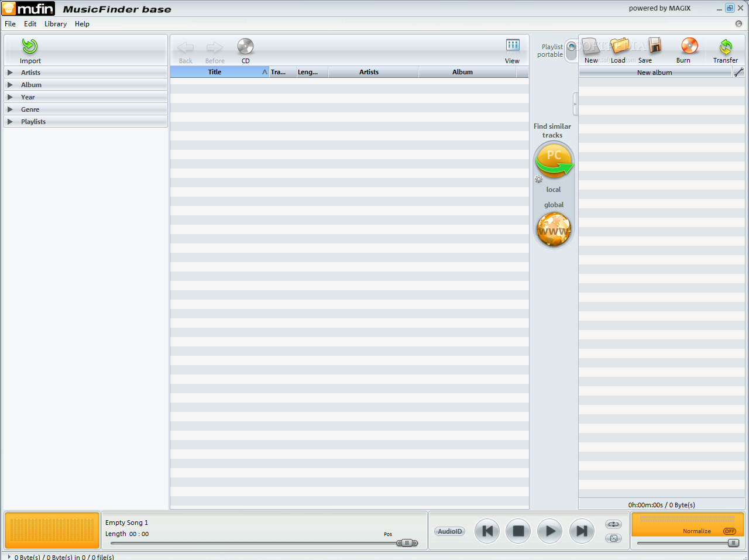Expand the status bar arrow

[9, 557]
